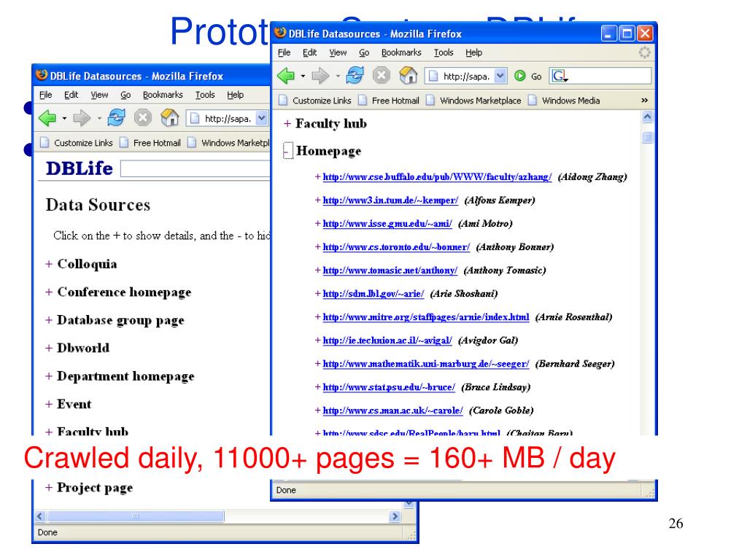Click the Forward arrow in the back Firefox window

[82, 117]
